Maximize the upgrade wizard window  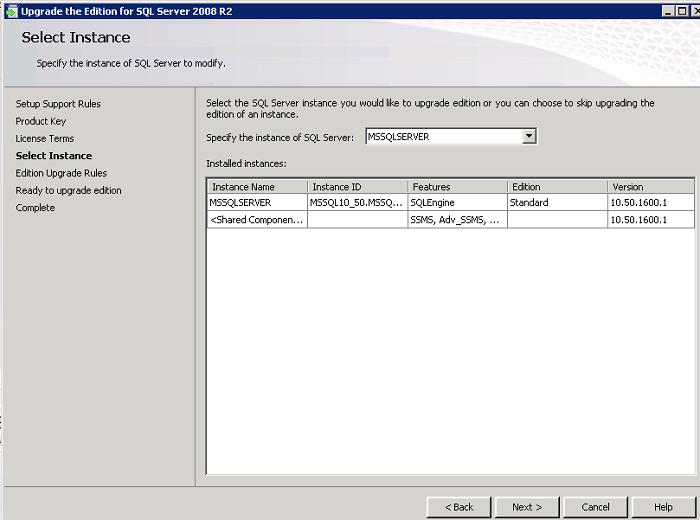click(682, 11)
